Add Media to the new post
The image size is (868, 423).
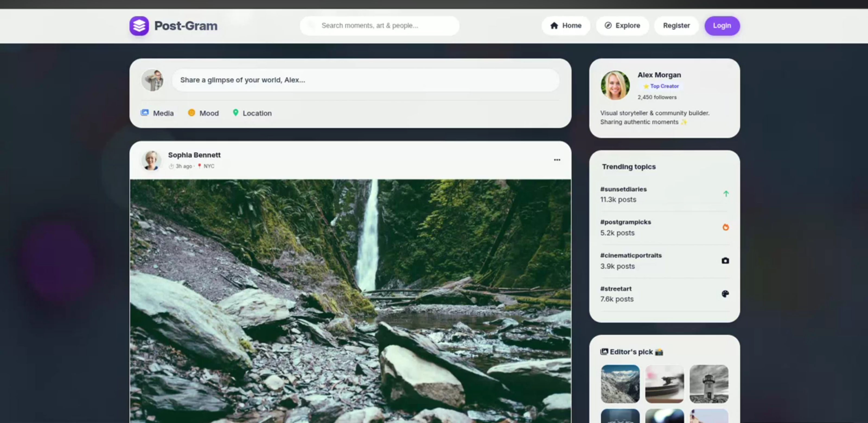pyautogui.click(x=157, y=113)
